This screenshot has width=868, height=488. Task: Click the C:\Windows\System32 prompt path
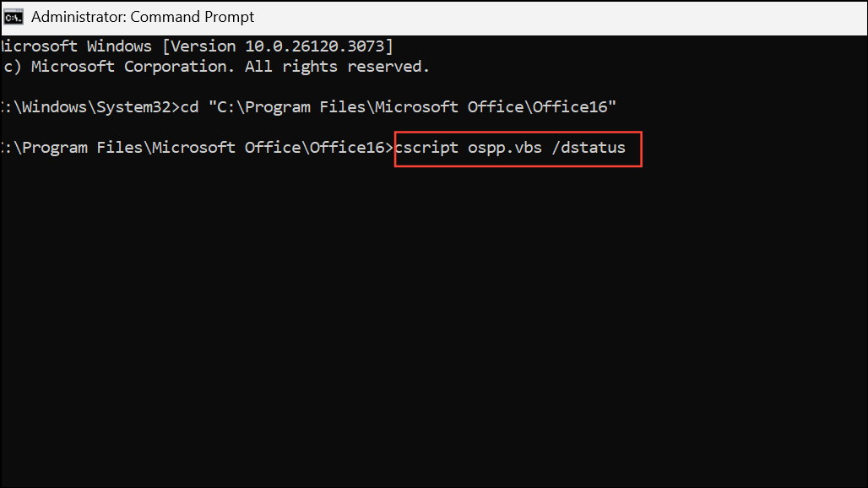coord(89,106)
